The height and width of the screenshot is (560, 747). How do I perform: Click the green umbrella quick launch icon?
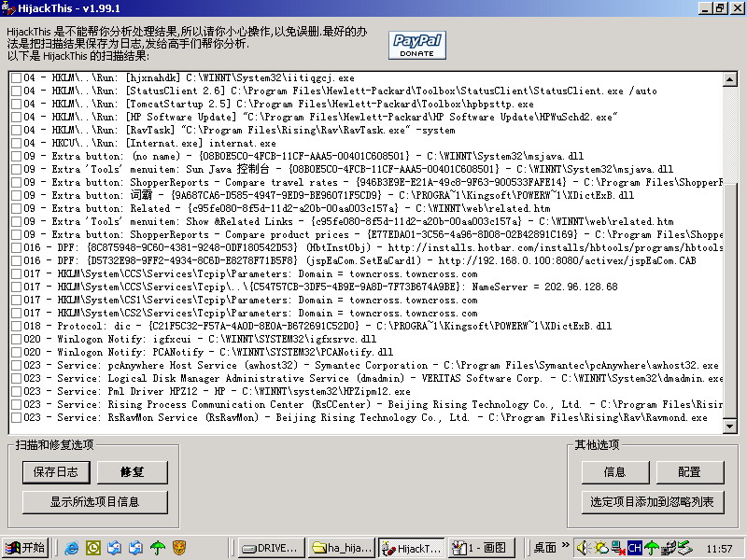158,548
